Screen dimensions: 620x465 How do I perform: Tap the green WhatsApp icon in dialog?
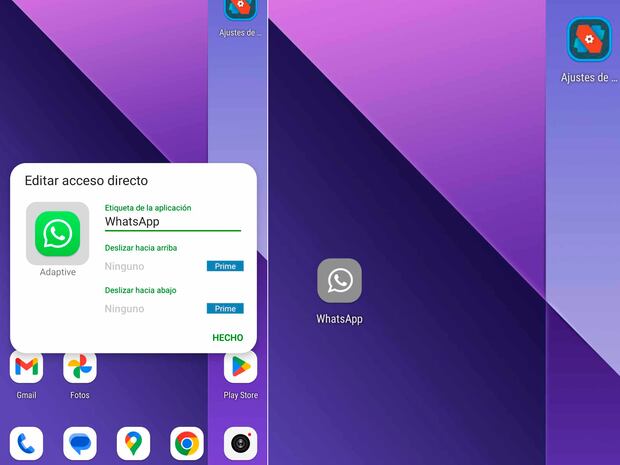tap(57, 234)
